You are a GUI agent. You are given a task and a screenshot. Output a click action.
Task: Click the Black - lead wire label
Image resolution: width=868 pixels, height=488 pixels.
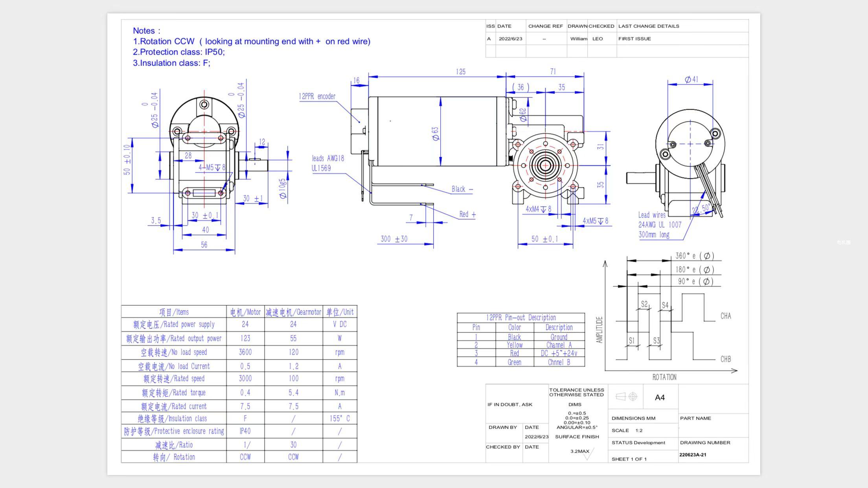tap(462, 189)
